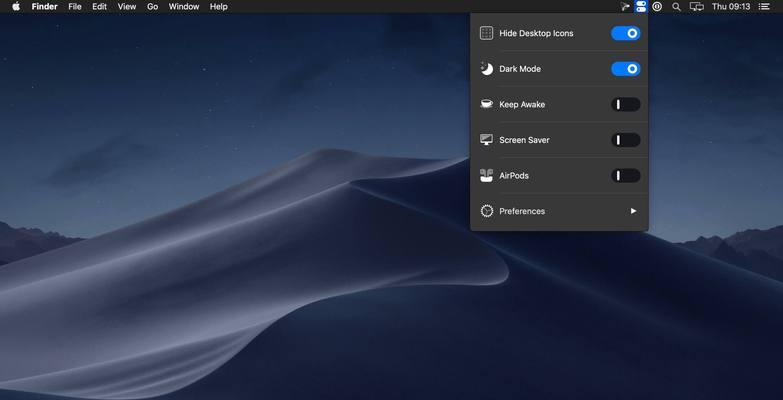Click the AirPods label
Viewport: 783px width, 400px height.
[514, 176]
